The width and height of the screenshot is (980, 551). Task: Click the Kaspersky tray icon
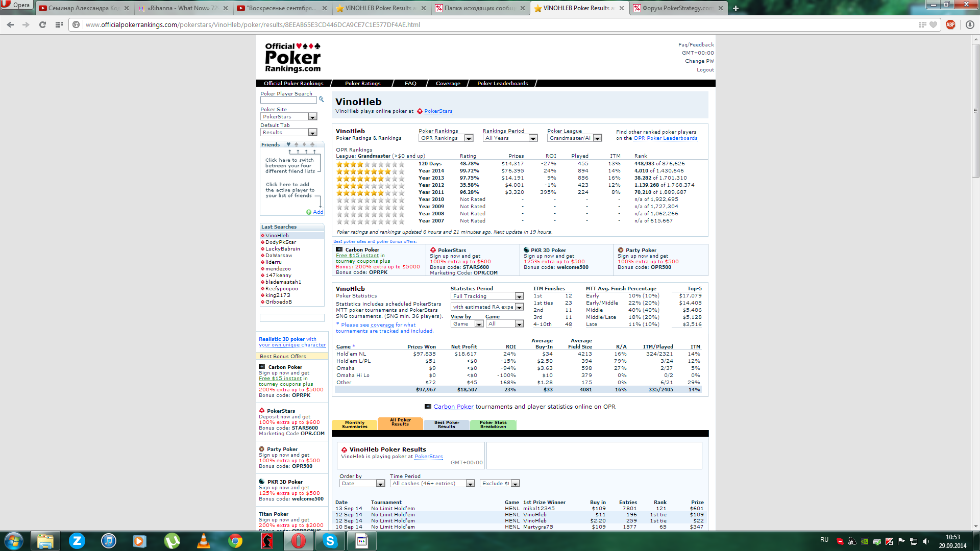pos(889,541)
